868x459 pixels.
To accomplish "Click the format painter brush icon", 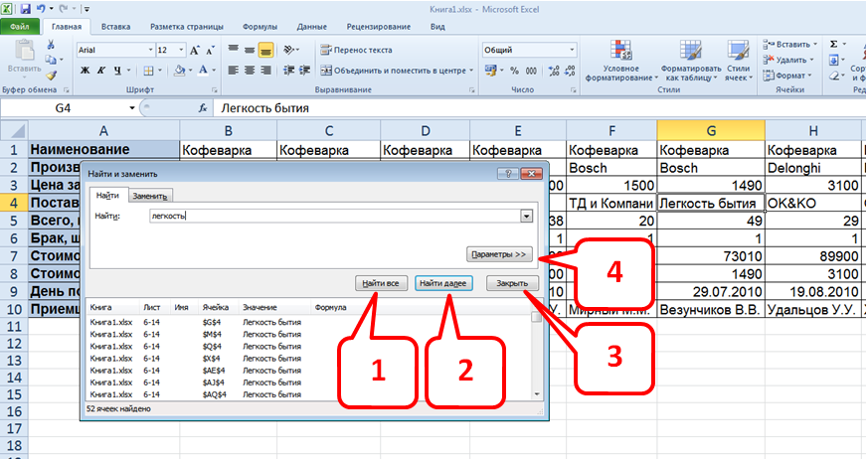I will pos(52,75).
